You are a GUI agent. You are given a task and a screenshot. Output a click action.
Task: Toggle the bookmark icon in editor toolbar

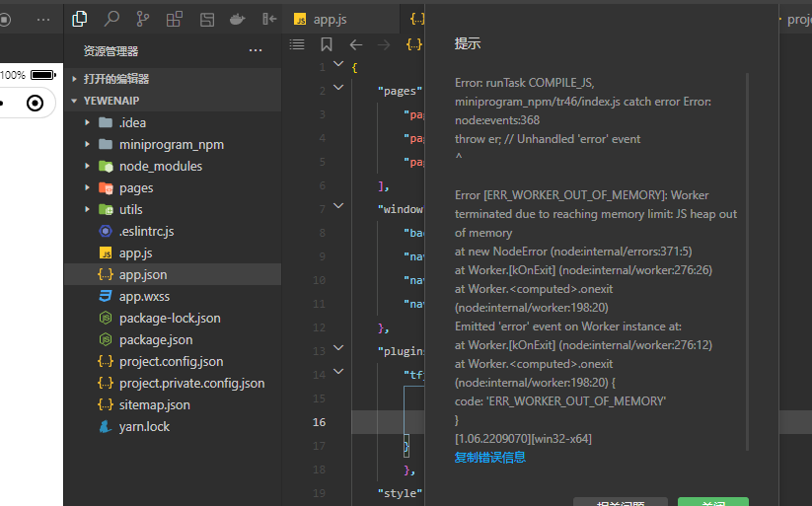point(327,44)
